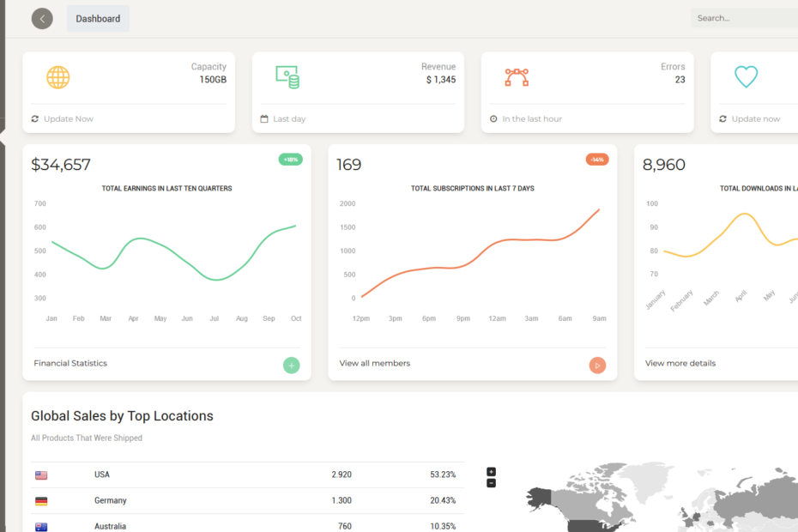Click Update now in the heart card
This screenshot has width=798, height=532.
click(x=756, y=118)
